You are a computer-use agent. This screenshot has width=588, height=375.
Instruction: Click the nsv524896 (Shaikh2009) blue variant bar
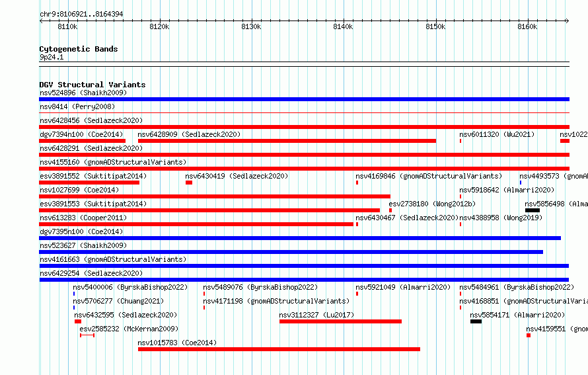pyautogui.click(x=304, y=99)
